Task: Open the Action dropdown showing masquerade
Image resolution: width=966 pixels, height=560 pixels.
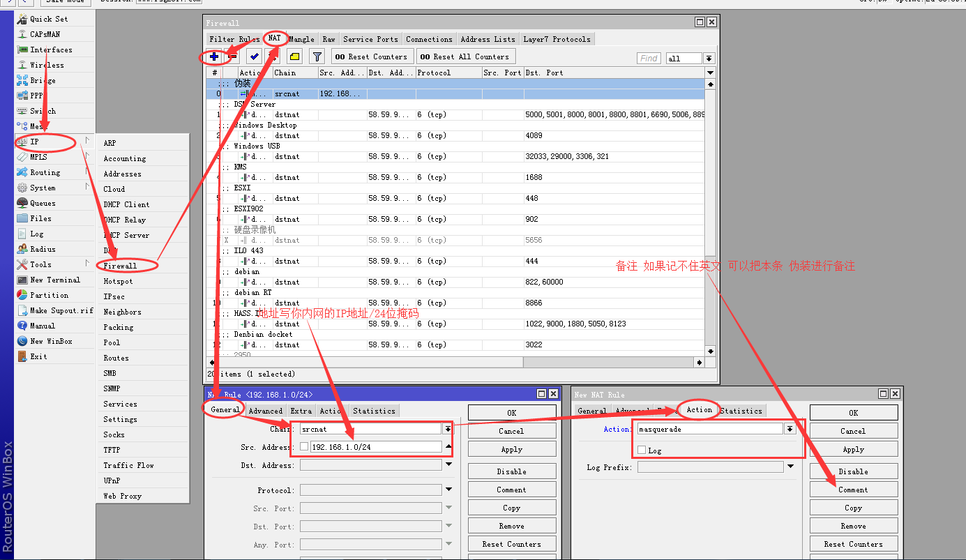Action: click(790, 430)
